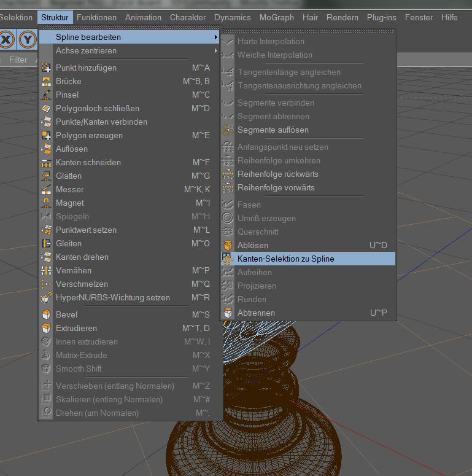Click the Punkt hinzufügen icon

click(46, 68)
